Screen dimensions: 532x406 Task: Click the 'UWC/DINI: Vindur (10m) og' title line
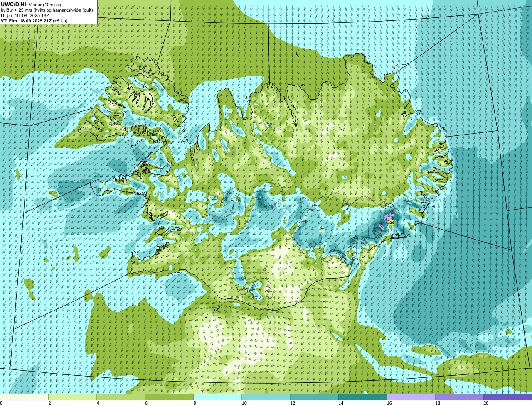coord(31,4)
